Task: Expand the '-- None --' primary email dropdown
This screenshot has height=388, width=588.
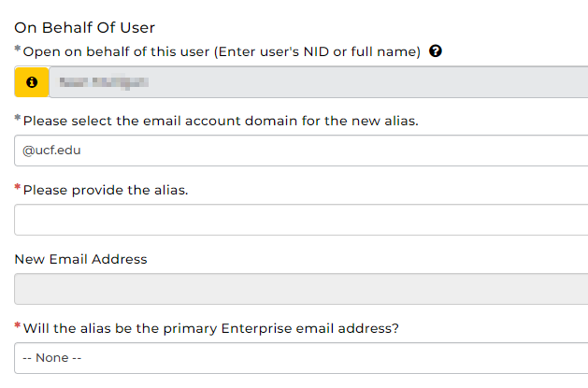Action: 301,358
